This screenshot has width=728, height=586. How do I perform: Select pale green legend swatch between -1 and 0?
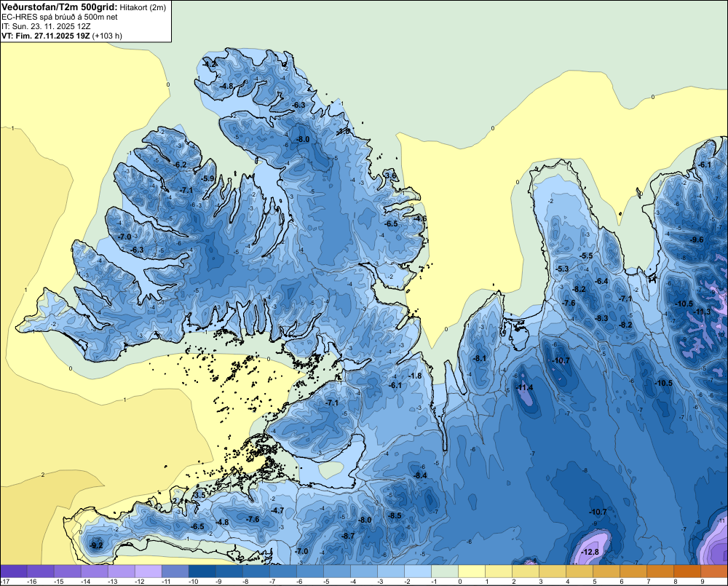coord(445,571)
